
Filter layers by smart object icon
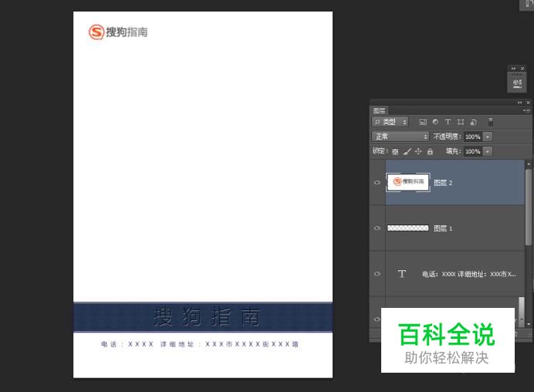(x=473, y=122)
